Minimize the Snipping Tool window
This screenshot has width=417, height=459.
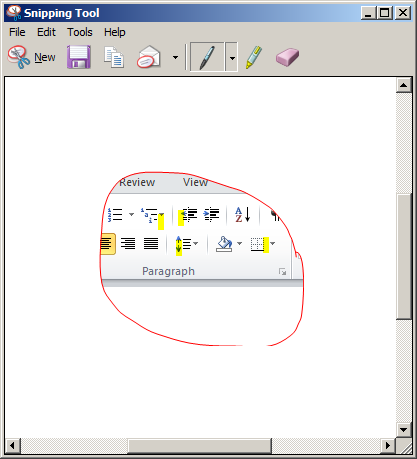click(368, 13)
